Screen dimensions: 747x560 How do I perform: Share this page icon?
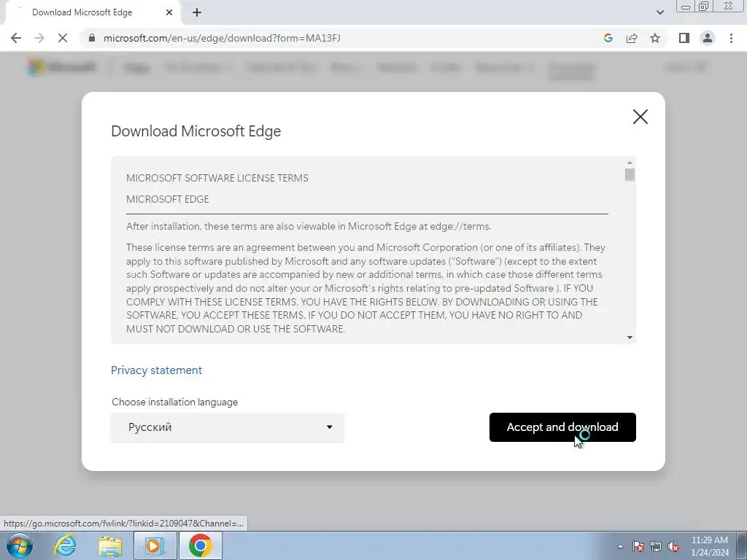[x=632, y=38]
